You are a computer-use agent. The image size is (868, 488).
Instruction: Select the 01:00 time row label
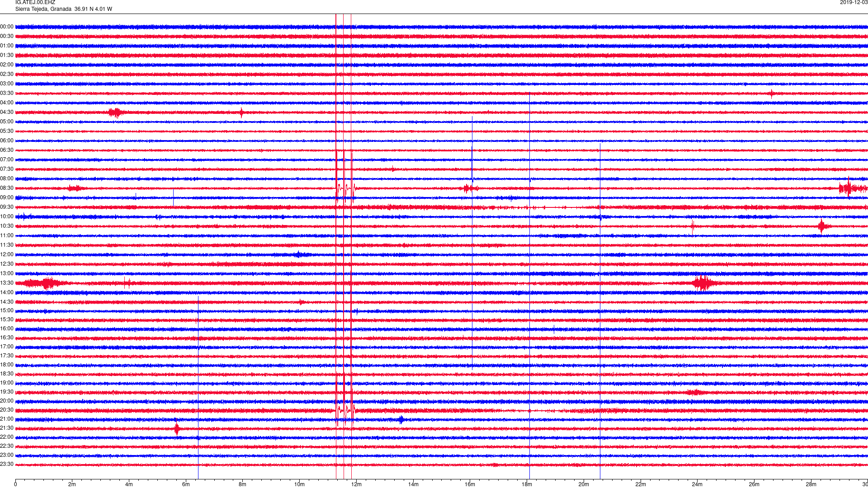pyautogui.click(x=7, y=46)
